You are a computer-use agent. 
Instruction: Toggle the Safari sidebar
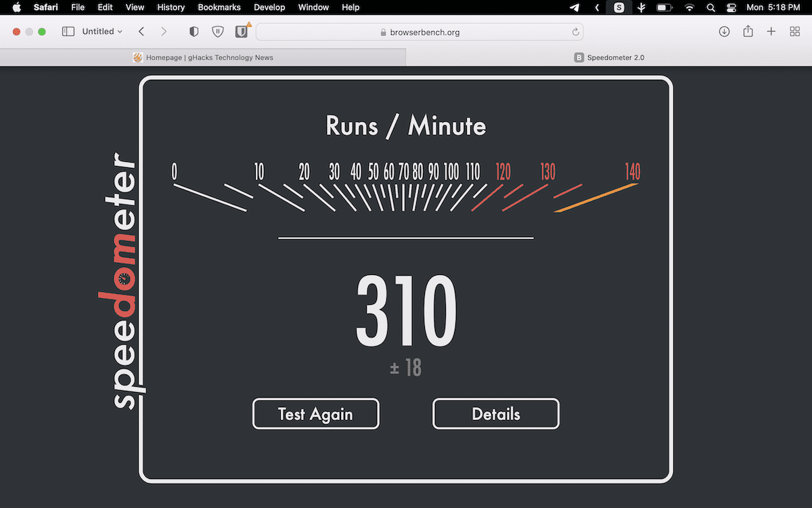(x=68, y=32)
